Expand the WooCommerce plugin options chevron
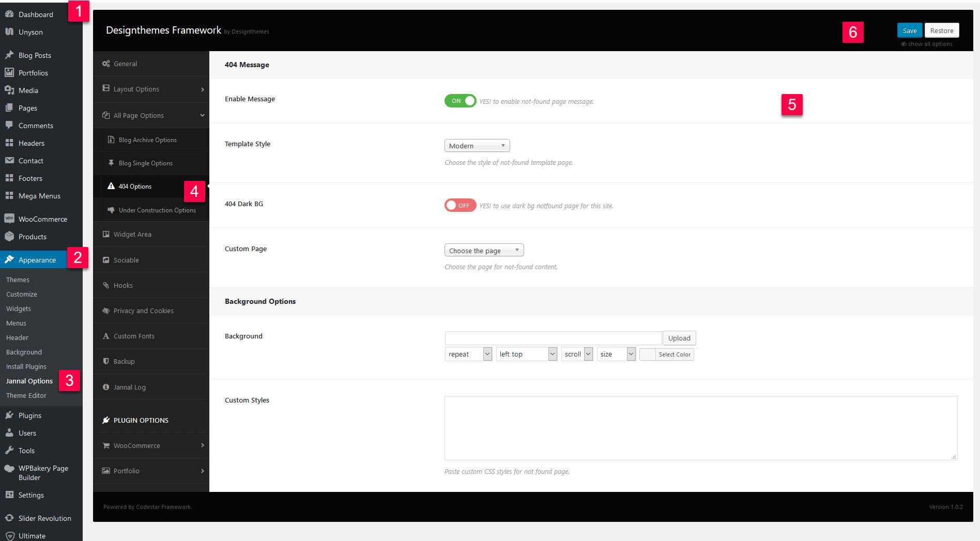 pyautogui.click(x=202, y=445)
